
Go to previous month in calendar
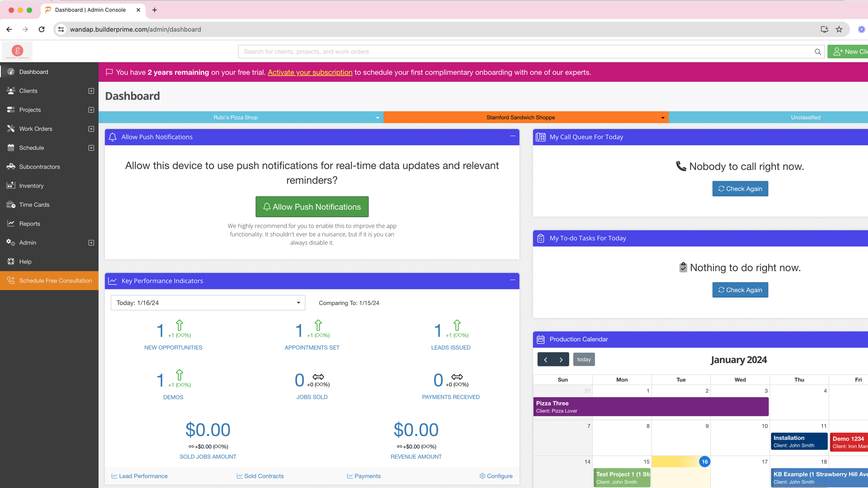tap(545, 360)
